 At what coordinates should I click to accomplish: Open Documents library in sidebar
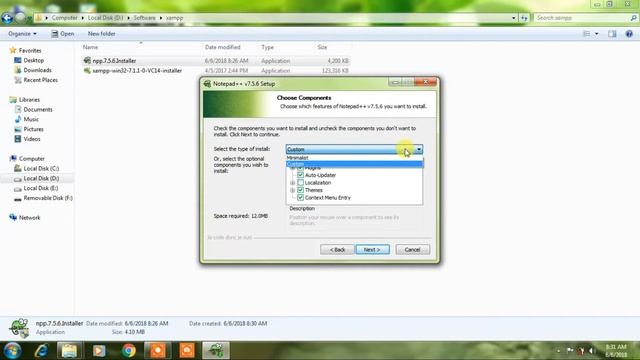[38, 109]
